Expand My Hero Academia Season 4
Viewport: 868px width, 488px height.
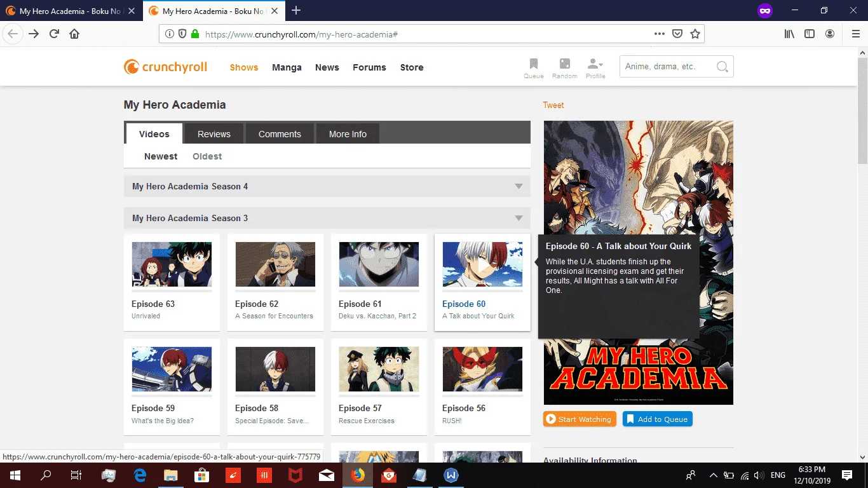327,186
